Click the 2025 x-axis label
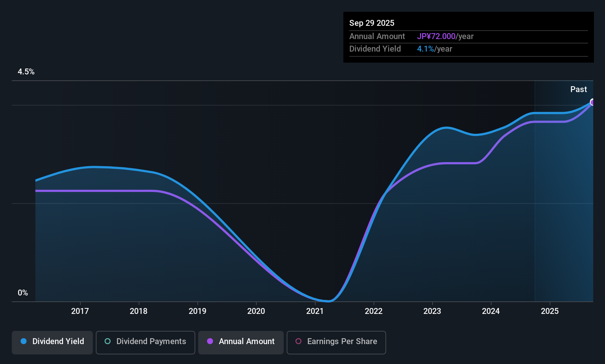This screenshot has height=364, width=605. pyautogui.click(x=550, y=311)
